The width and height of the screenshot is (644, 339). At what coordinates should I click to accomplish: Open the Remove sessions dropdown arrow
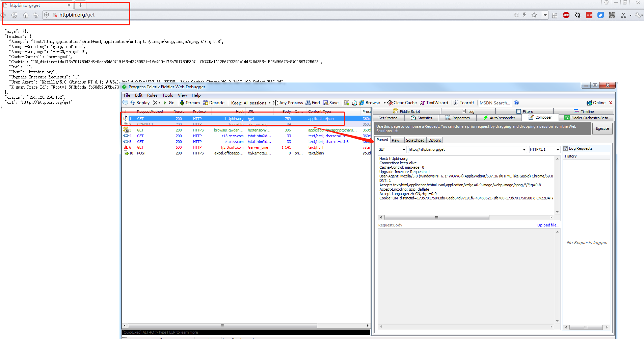159,103
